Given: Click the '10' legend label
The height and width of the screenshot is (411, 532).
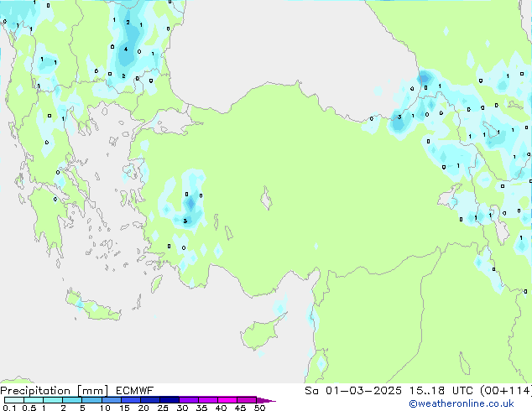Looking at the screenshot, I should 105,408.
